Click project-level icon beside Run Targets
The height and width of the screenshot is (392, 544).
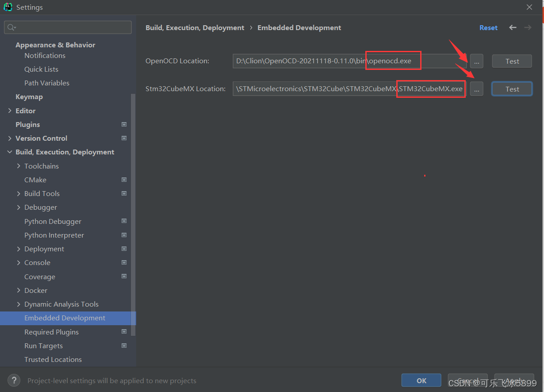pyautogui.click(x=124, y=346)
